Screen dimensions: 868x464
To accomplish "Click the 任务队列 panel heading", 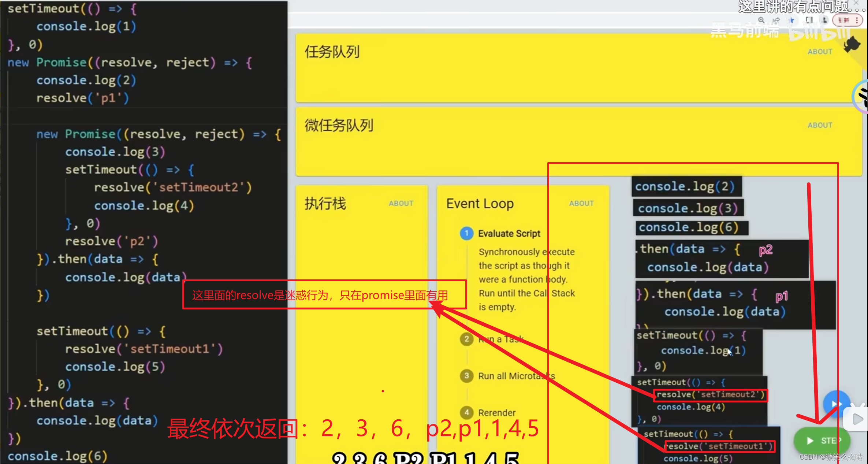I will point(332,52).
